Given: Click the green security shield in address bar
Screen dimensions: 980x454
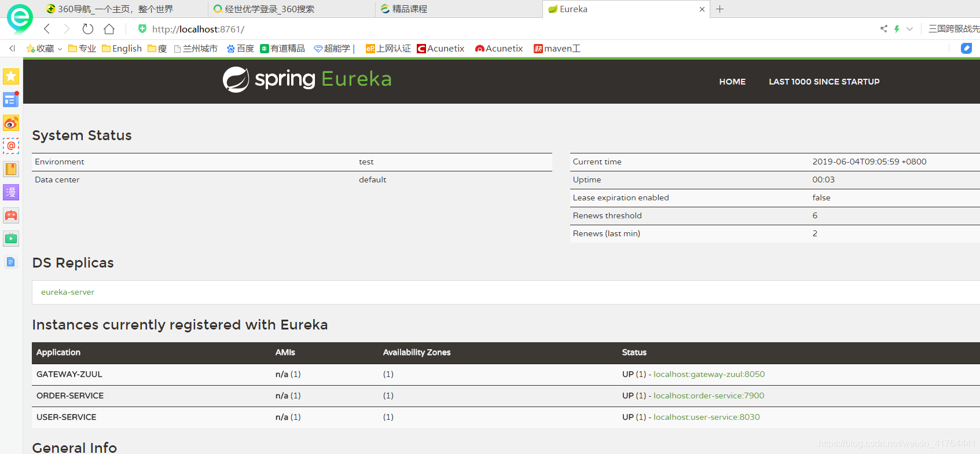Looking at the screenshot, I should tap(142, 28).
